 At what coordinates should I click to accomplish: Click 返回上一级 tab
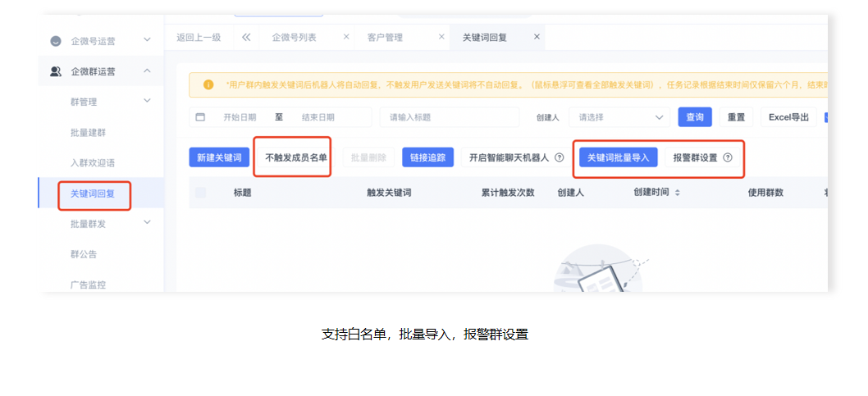coord(199,38)
